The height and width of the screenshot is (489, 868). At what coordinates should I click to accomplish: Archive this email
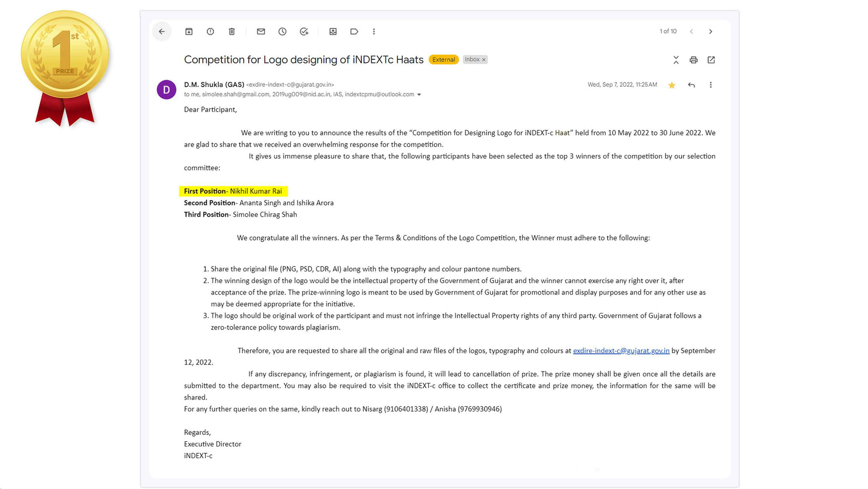coord(189,31)
